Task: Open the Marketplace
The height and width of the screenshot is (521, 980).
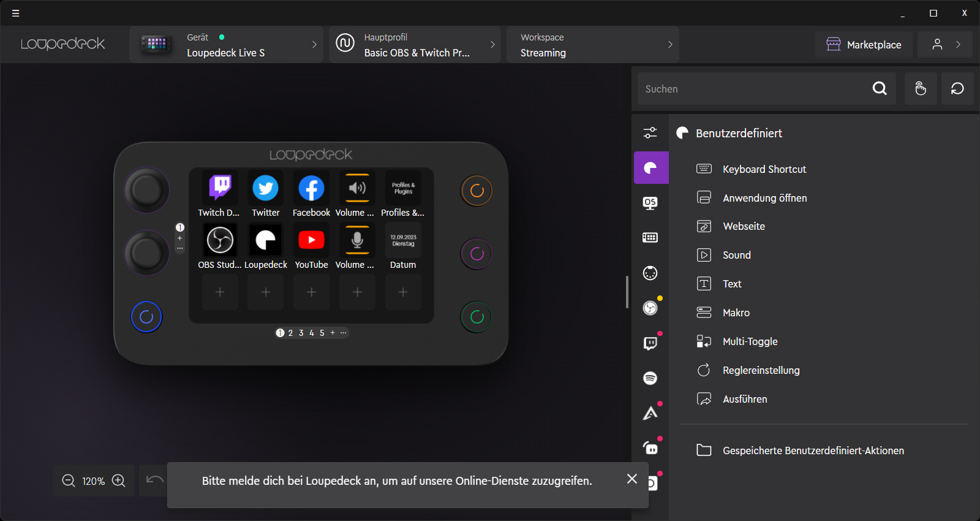Action: pyautogui.click(x=864, y=44)
